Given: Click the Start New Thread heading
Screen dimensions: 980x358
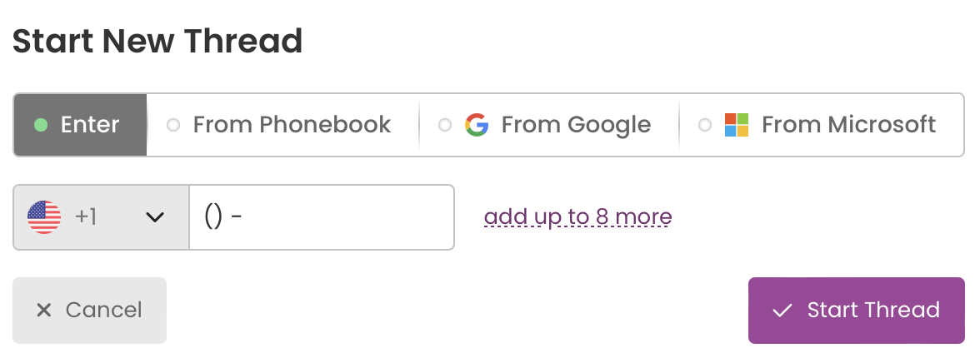Looking at the screenshot, I should pos(157,42).
